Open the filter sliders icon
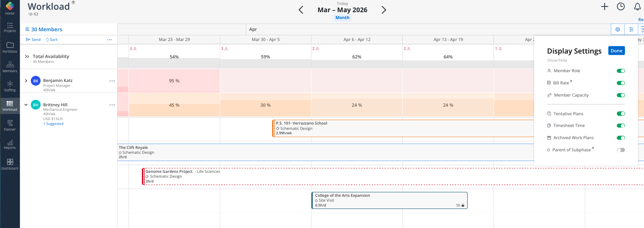Viewport: 644px width, 228px height. [x=631, y=29]
